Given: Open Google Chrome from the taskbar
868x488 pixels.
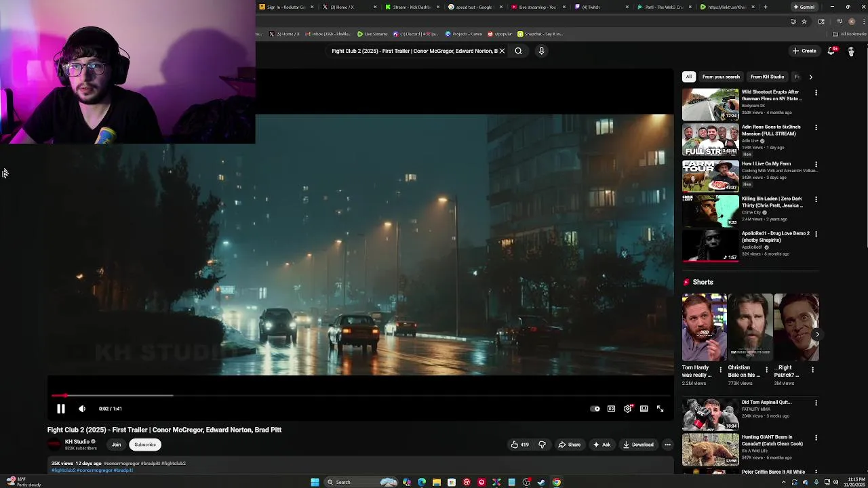Looking at the screenshot, I should click(x=556, y=482).
